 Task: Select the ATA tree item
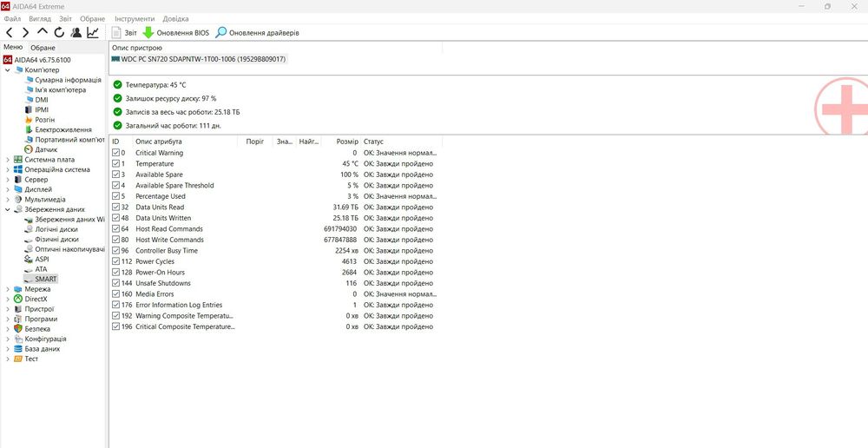pos(36,269)
